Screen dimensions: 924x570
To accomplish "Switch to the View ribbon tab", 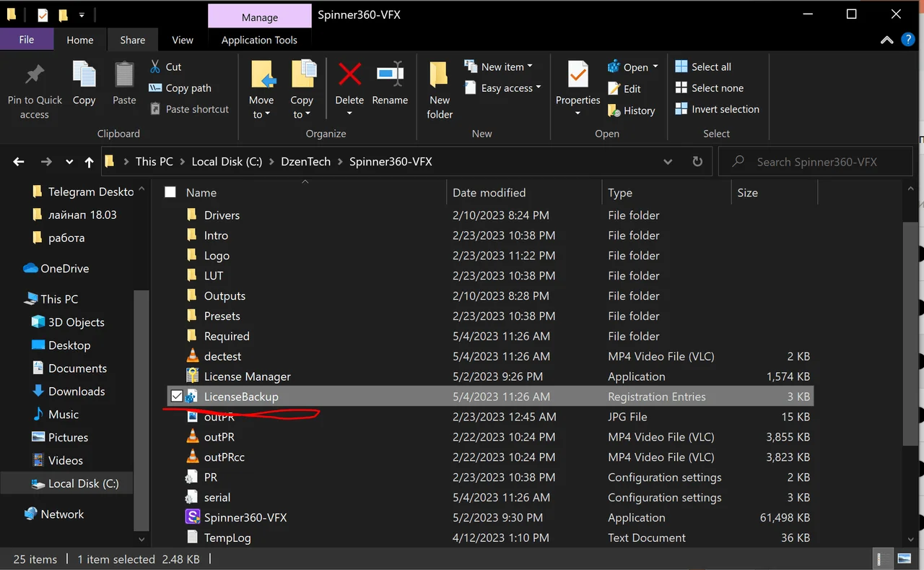I will click(x=183, y=40).
